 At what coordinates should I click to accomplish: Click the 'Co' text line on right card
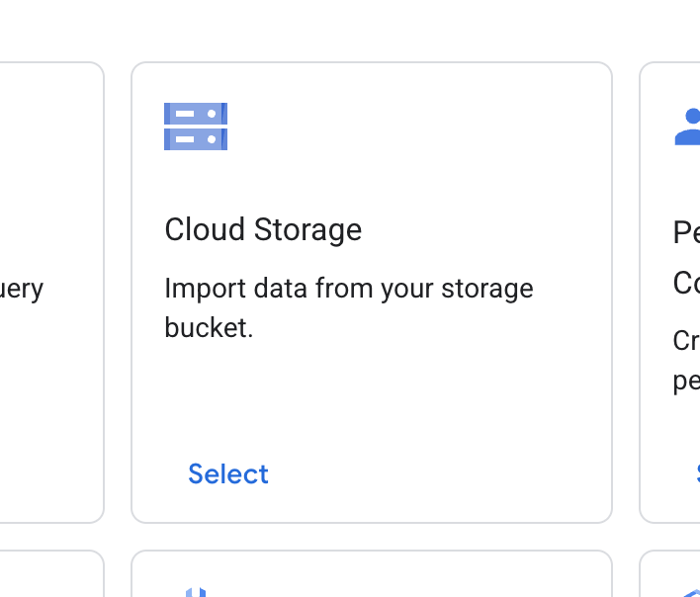[686, 284]
